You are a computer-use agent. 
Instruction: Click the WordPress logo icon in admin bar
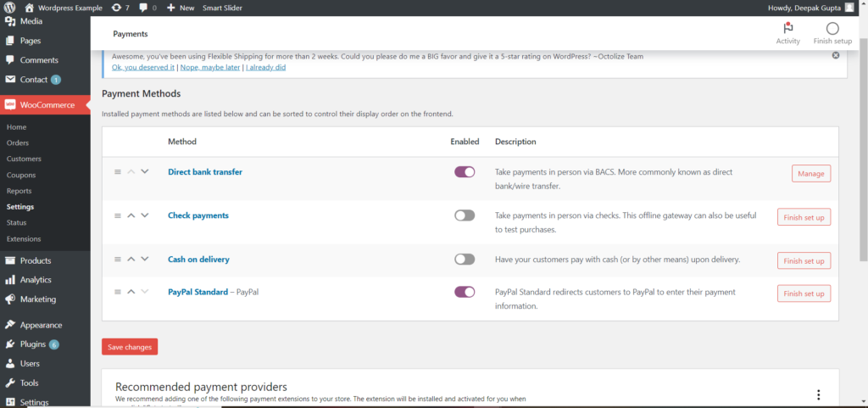pyautogui.click(x=9, y=8)
